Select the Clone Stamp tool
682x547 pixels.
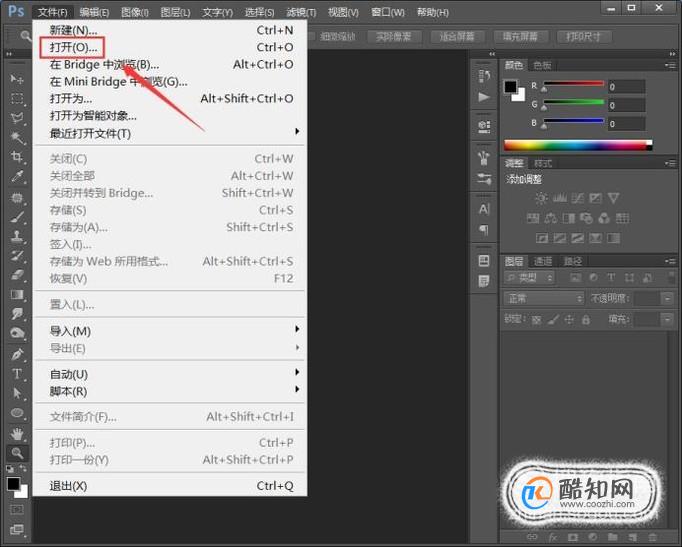pos(17,236)
